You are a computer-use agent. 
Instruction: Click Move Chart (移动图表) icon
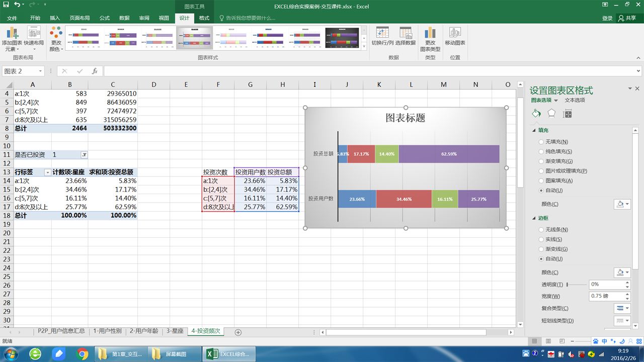455,36
